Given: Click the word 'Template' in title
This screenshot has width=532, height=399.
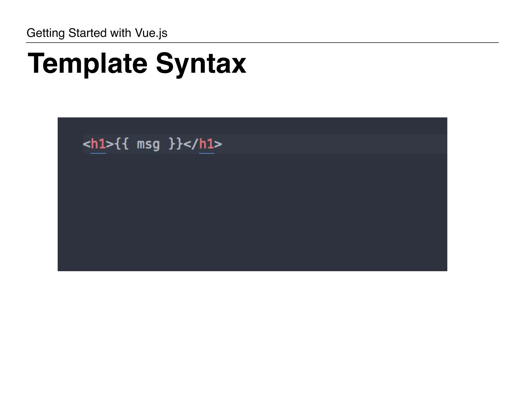Looking at the screenshot, I should click(x=87, y=63).
